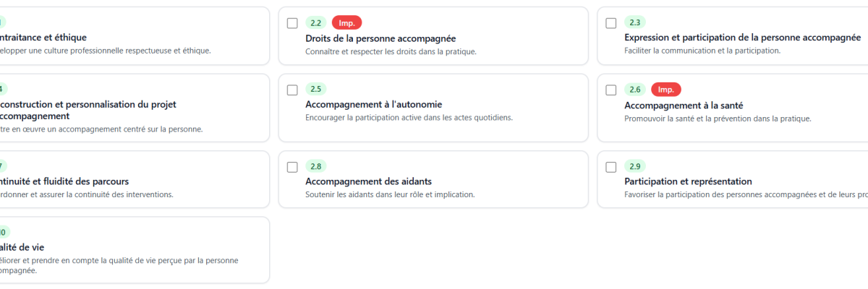Open the "Droits de la personne accompagnée" title
The image size is (868, 289).
click(x=380, y=38)
